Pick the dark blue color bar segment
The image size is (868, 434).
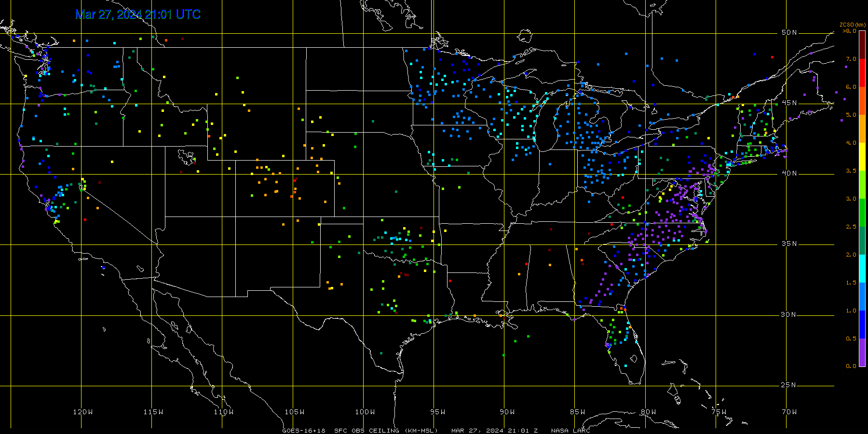[x=862, y=324]
